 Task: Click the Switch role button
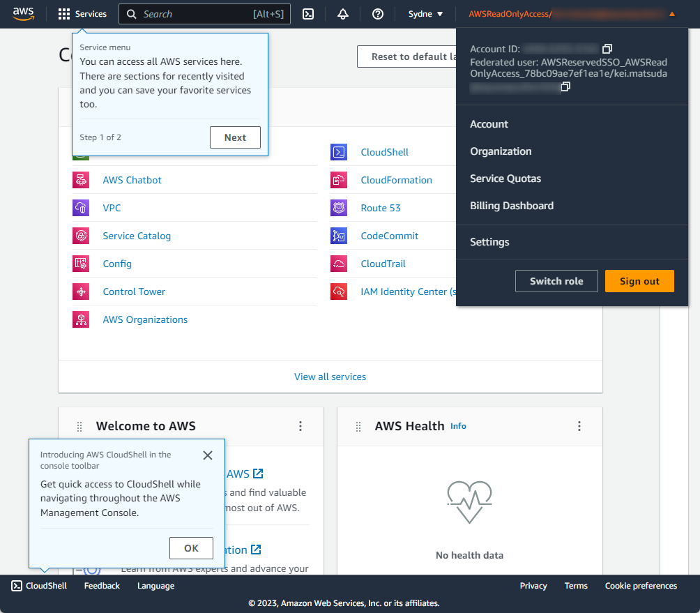coord(556,281)
